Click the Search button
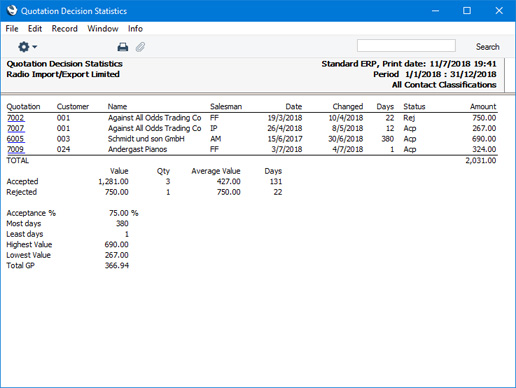Image resolution: width=516 pixels, height=388 pixels. click(x=487, y=47)
